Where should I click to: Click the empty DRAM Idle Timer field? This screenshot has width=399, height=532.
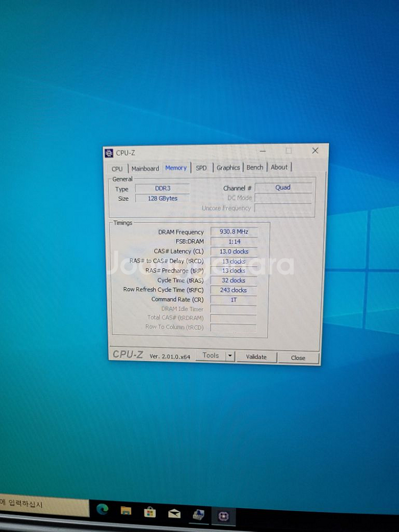click(x=234, y=309)
